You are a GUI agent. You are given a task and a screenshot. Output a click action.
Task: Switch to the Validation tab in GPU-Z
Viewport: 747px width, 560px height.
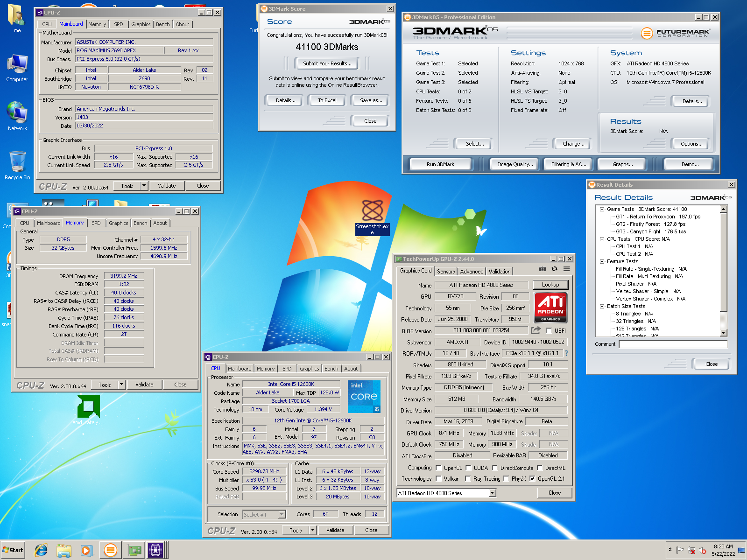pyautogui.click(x=500, y=272)
